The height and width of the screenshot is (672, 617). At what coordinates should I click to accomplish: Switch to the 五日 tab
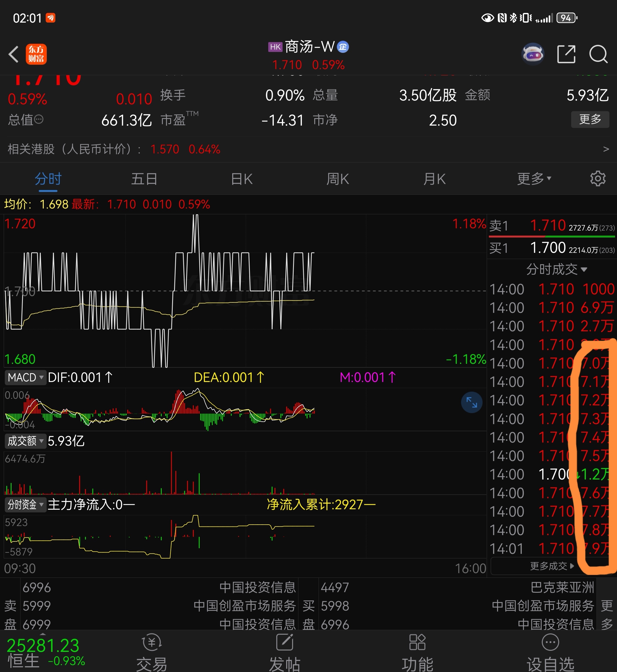(144, 179)
